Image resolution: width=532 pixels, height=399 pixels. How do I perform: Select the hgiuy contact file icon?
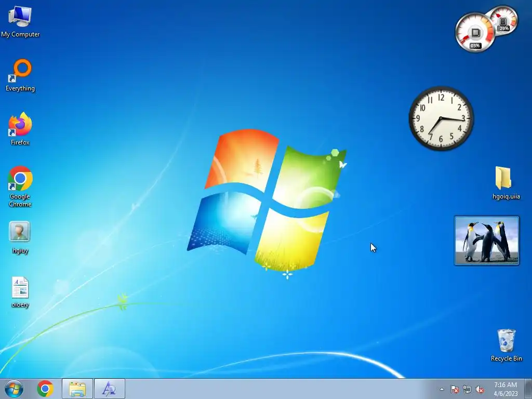(20, 237)
